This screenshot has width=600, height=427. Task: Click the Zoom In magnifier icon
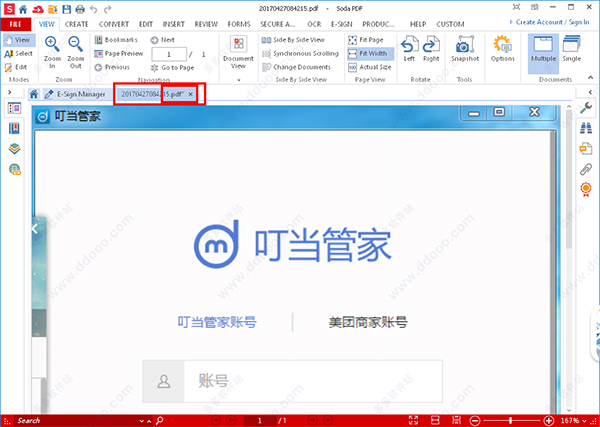tap(52, 44)
